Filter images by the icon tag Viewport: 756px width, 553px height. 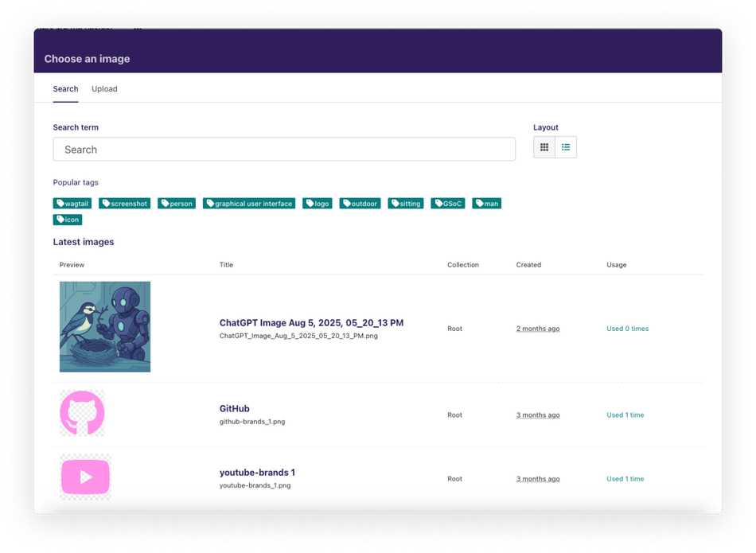point(67,220)
